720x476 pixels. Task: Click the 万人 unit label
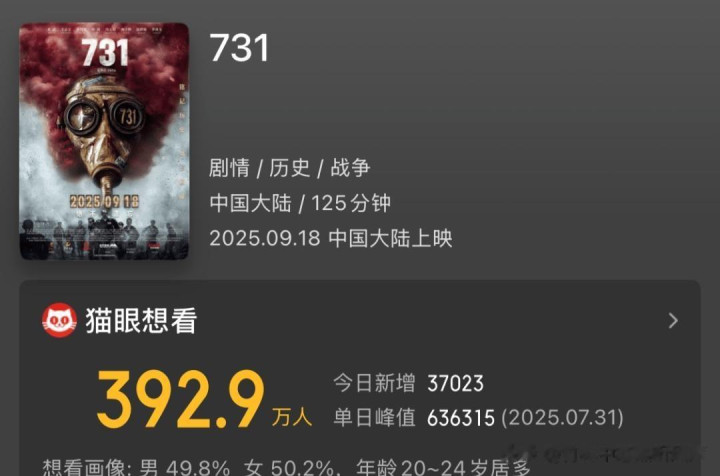click(292, 417)
